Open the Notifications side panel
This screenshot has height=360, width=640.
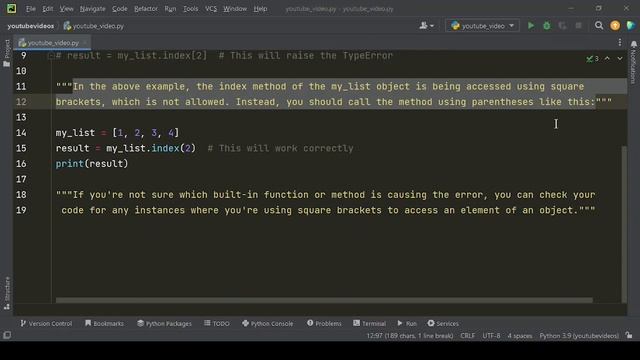[633, 61]
